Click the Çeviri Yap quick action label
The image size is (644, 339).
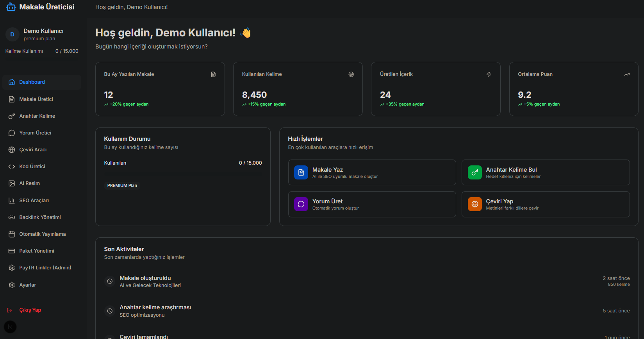pos(500,201)
